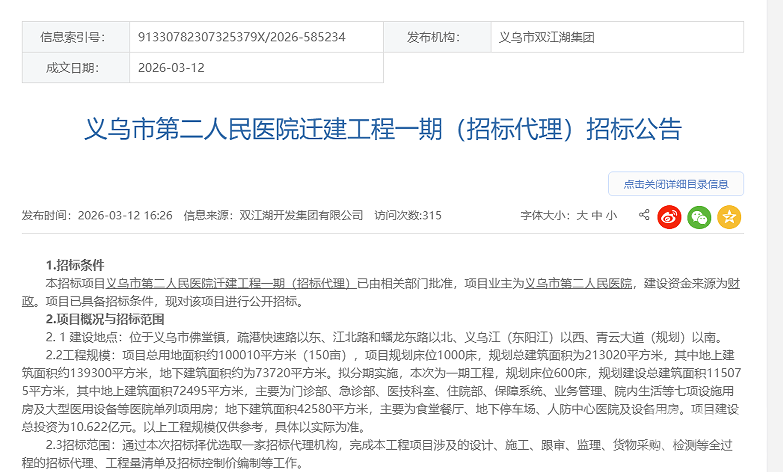Click publishing agency value 义乌市双江湖集团
783x472 pixels.
546,37
